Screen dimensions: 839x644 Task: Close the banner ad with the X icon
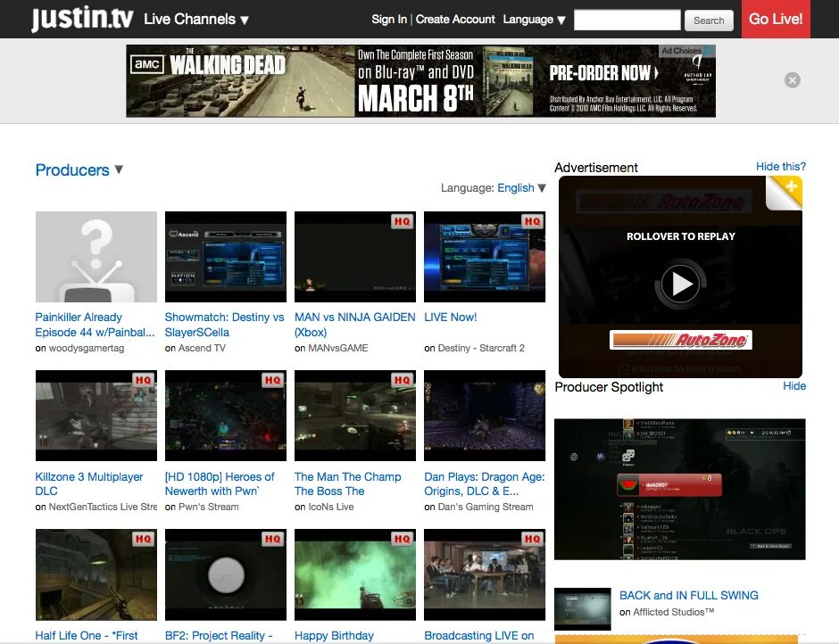coord(793,80)
